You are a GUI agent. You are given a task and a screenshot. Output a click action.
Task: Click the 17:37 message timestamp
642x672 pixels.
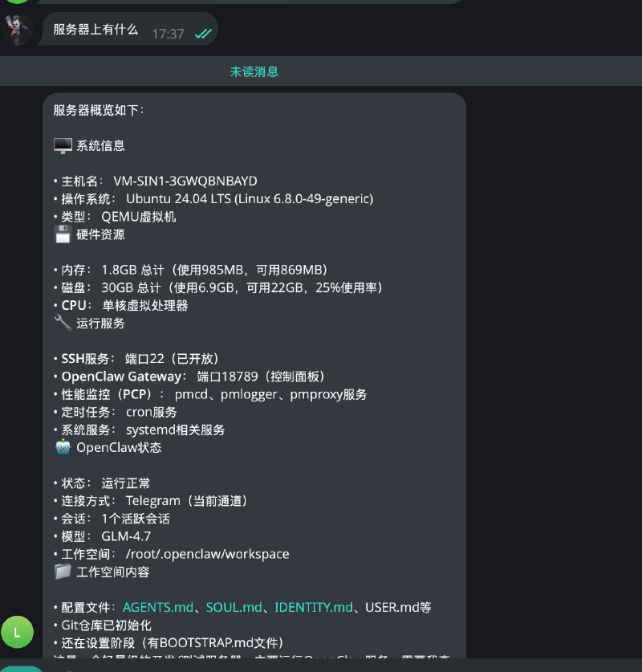[168, 34]
